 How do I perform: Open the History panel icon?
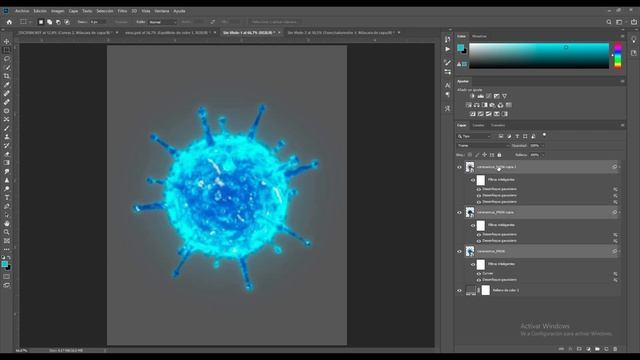tap(448, 40)
